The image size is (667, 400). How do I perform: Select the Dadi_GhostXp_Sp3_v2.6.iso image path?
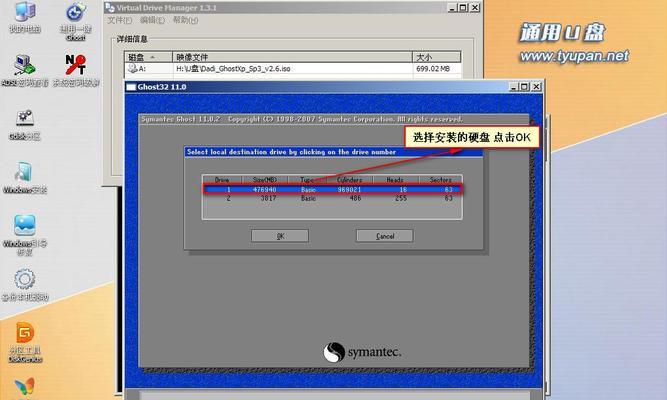click(x=233, y=69)
